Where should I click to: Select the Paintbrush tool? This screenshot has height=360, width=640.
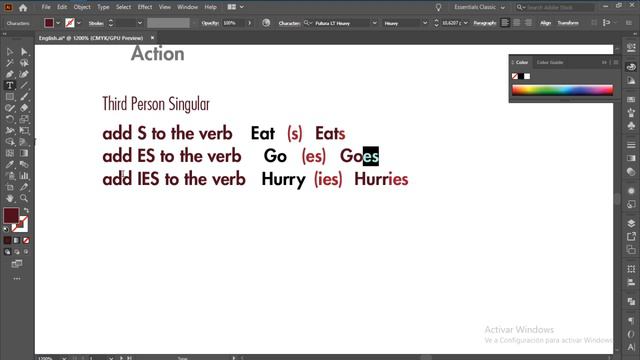pyautogui.click(x=24, y=97)
